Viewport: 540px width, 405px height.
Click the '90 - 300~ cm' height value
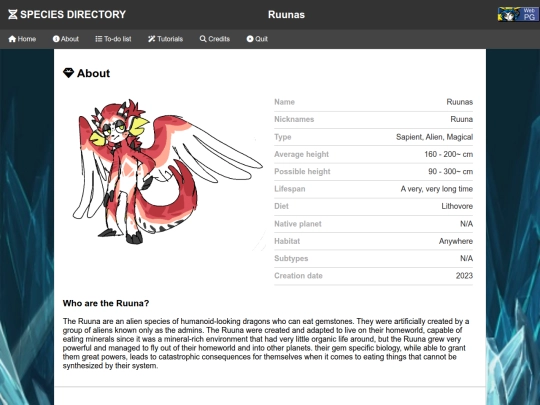[x=450, y=172]
